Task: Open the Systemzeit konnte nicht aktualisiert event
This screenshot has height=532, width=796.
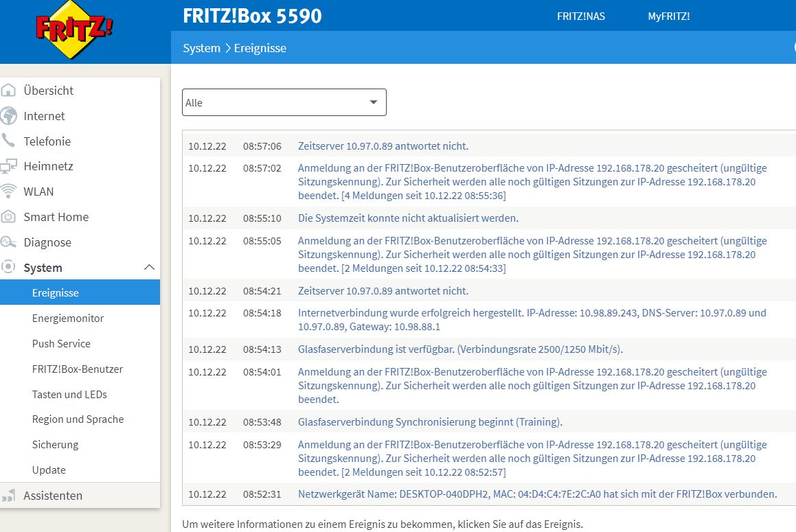Action: pyautogui.click(x=408, y=218)
